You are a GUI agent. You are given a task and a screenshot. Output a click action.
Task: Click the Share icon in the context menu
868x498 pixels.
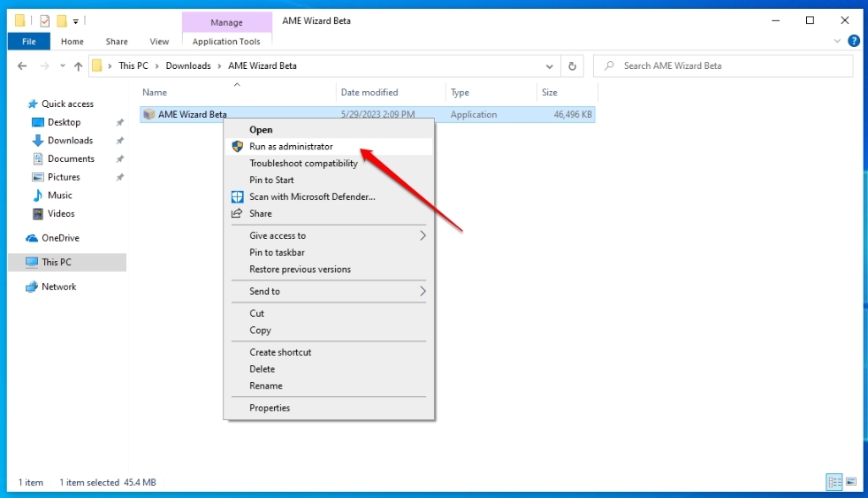click(237, 213)
